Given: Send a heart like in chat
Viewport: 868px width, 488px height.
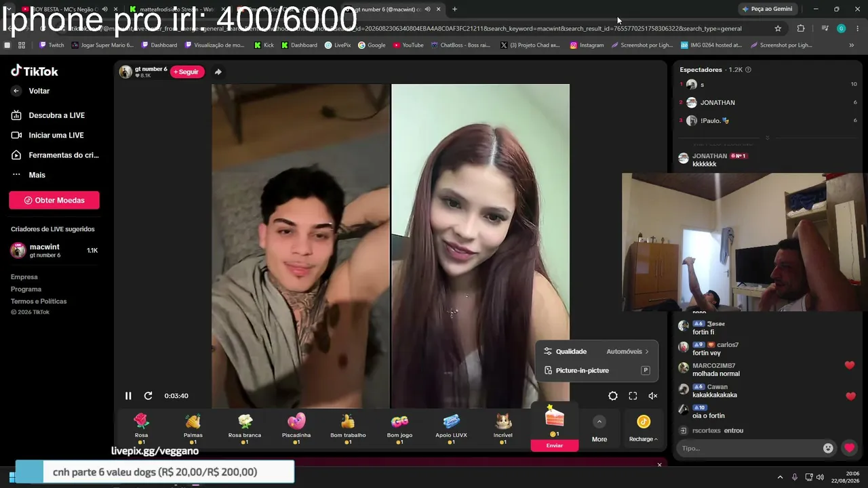Looking at the screenshot, I should [x=849, y=448].
